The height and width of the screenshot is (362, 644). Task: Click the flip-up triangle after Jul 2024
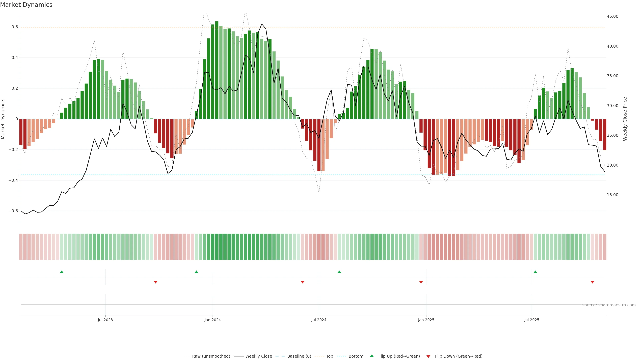click(x=339, y=272)
